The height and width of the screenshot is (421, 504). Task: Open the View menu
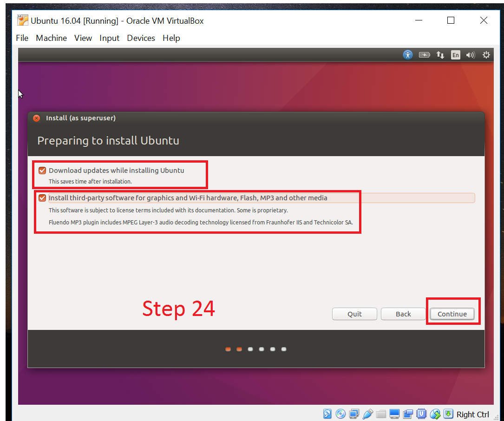[x=83, y=38]
